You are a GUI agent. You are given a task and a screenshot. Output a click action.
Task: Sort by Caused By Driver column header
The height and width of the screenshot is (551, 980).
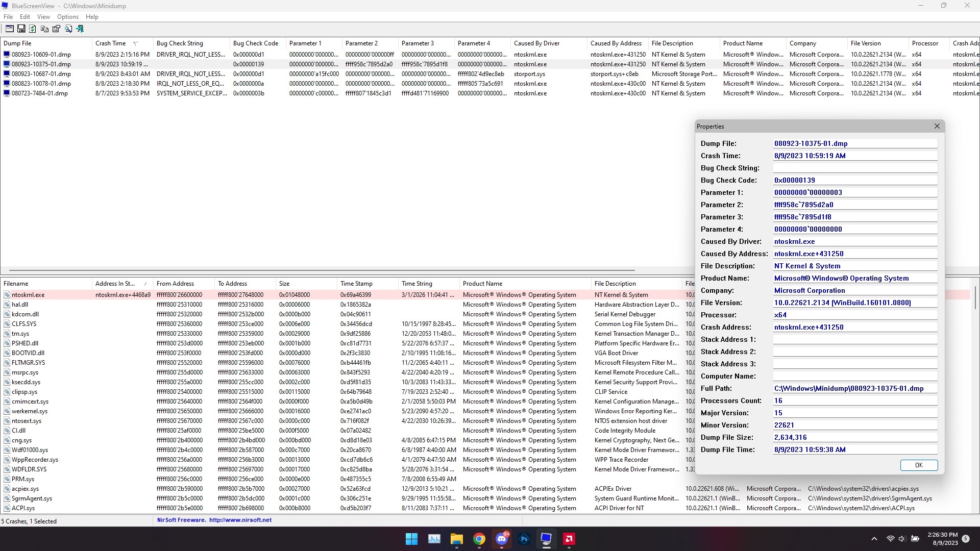(549, 43)
